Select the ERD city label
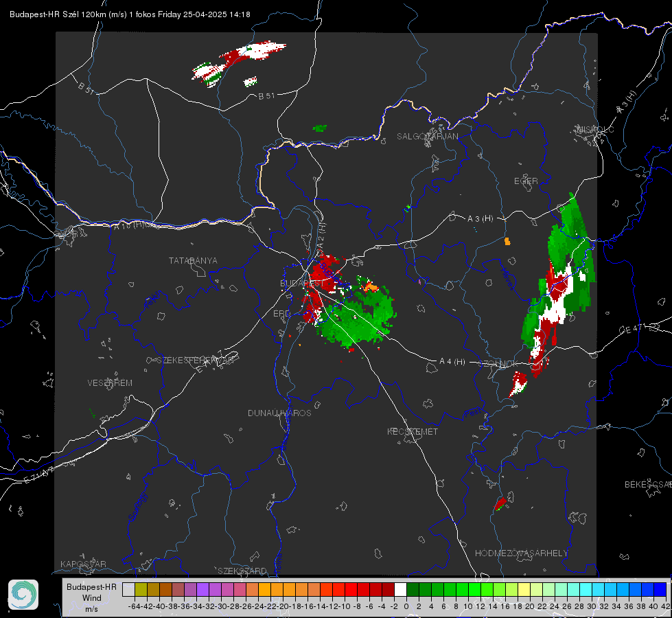The height and width of the screenshot is (618, 672). (281, 314)
